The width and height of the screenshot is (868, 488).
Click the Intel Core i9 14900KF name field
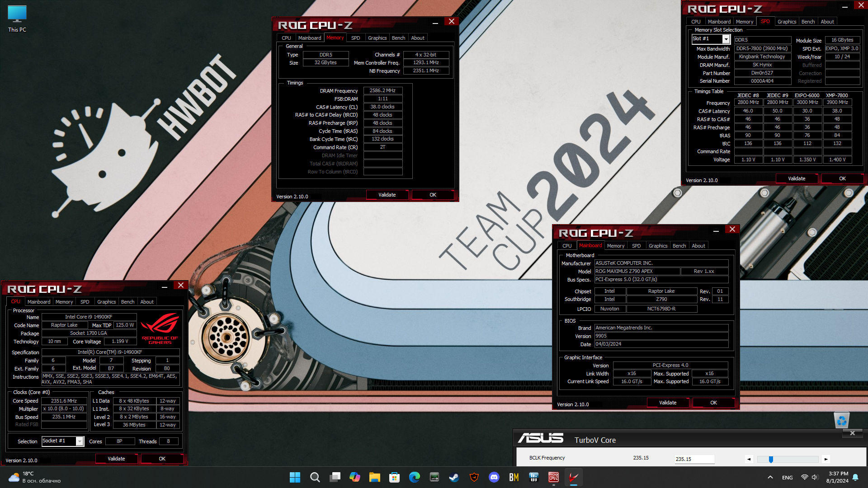point(89,317)
